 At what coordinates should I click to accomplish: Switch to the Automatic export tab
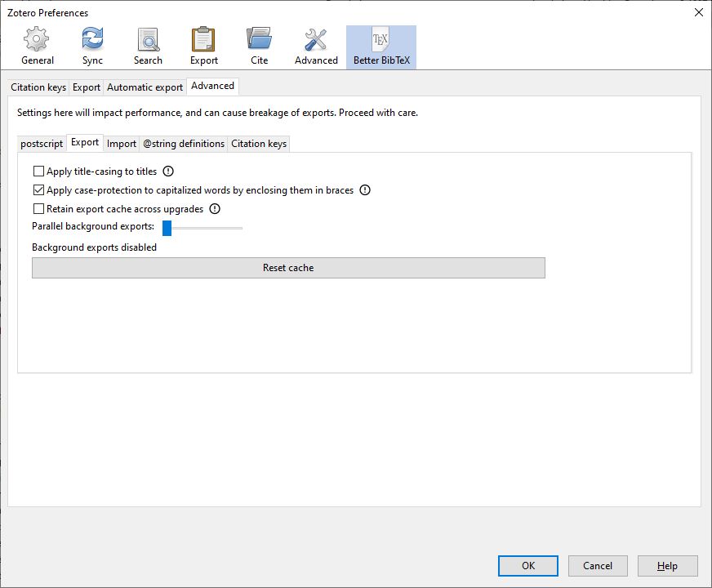tap(145, 87)
